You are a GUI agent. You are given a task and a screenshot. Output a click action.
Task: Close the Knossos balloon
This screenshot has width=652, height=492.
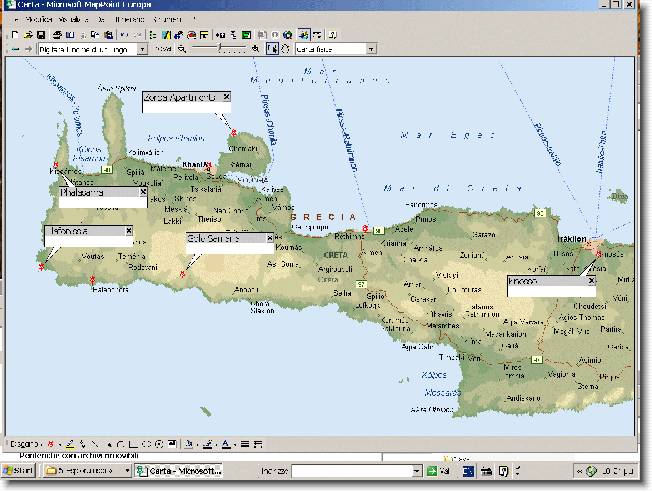point(591,281)
